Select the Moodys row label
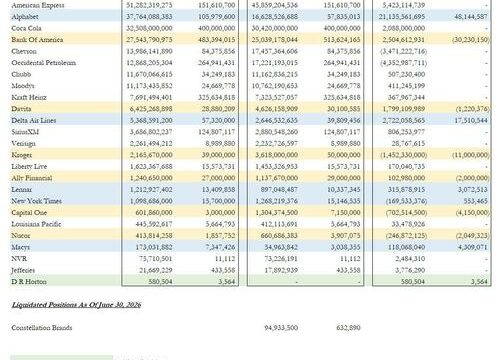500x360 pixels. 23,86
